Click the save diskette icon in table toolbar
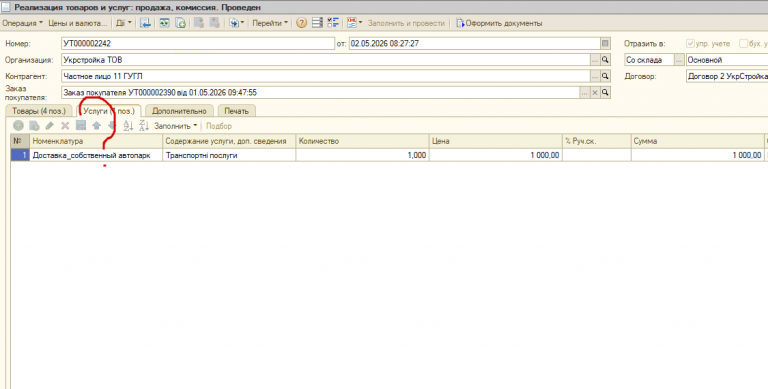This screenshot has width=768, height=389. click(x=81, y=126)
